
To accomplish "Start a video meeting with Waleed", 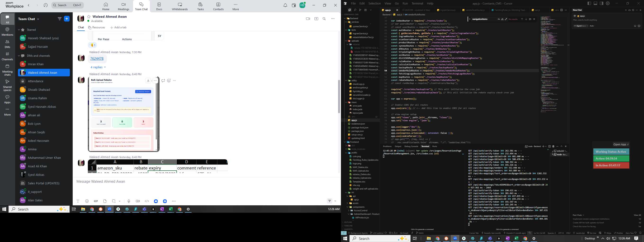I will coord(308,19).
